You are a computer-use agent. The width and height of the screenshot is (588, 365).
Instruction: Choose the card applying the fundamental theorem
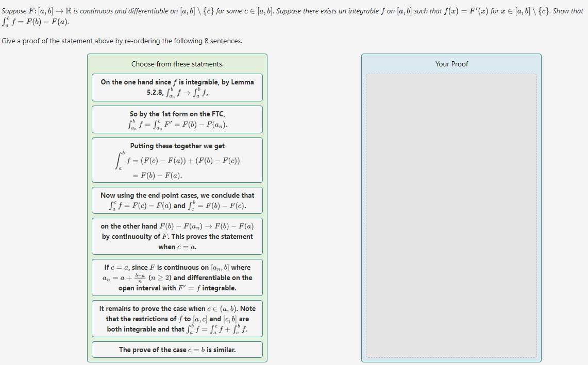pos(177,119)
